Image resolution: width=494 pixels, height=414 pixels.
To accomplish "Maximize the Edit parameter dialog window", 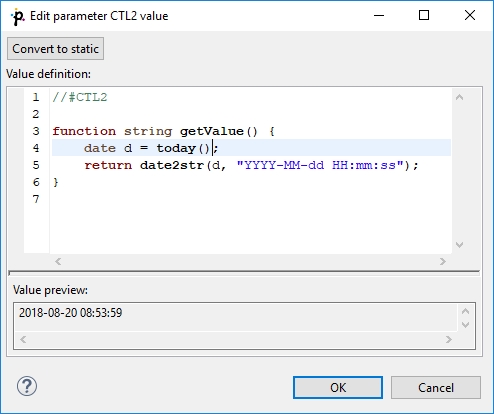I will [424, 15].
